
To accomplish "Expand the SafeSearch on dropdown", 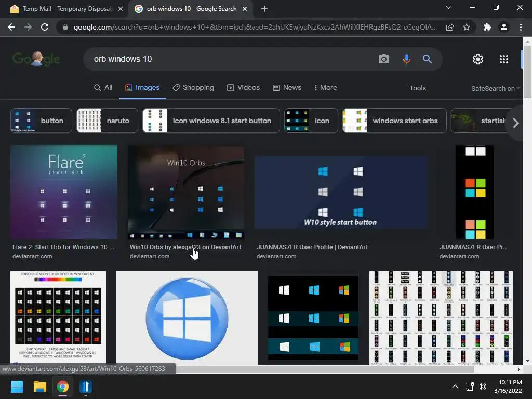I will click(x=495, y=88).
